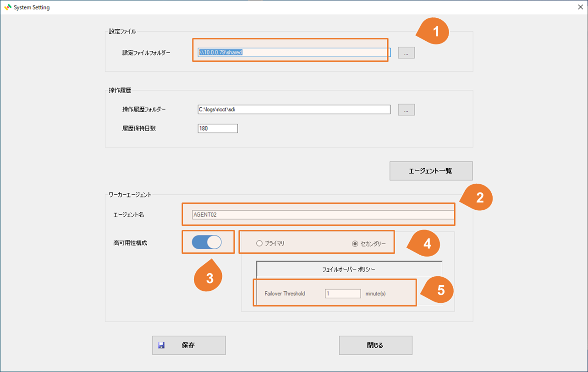Click the minute(s) unit text
This screenshot has height=372, width=588.
pos(375,294)
